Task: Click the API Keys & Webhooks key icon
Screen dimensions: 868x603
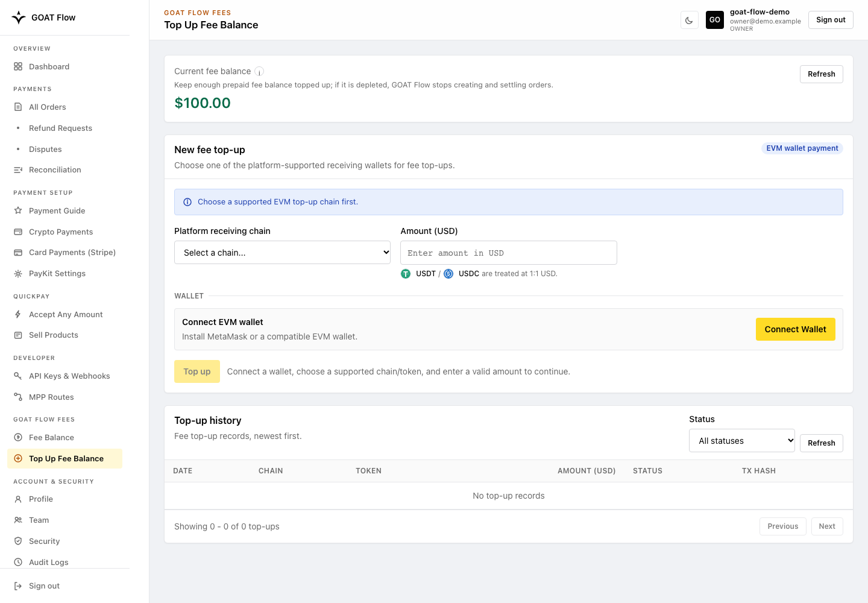Action: coord(18,376)
